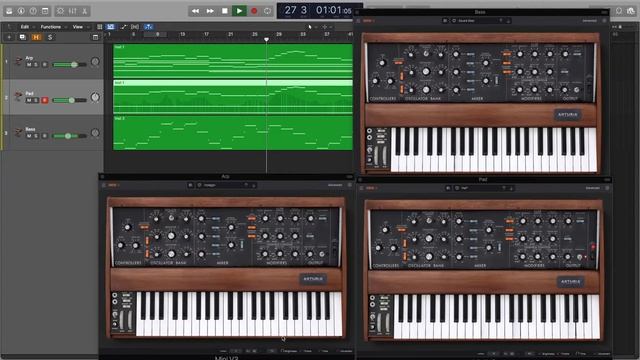Toggle Quick Help question-mark icon
The image size is (640, 360).
point(33,11)
